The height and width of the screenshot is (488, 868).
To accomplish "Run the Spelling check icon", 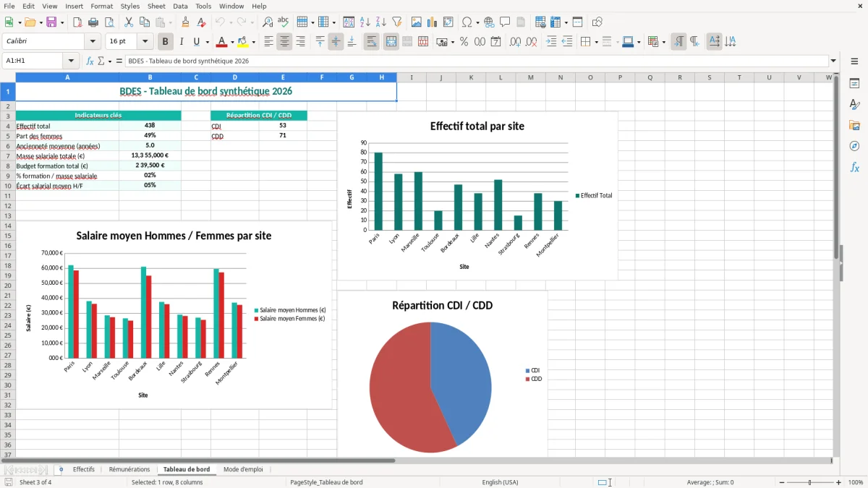I will (x=284, y=22).
